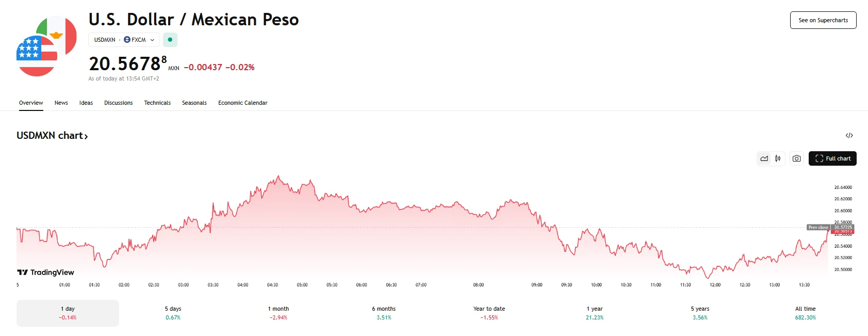The width and height of the screenshot is (868, 336).
Task: Click the green market status indicator
Action: tap(170, 40)
